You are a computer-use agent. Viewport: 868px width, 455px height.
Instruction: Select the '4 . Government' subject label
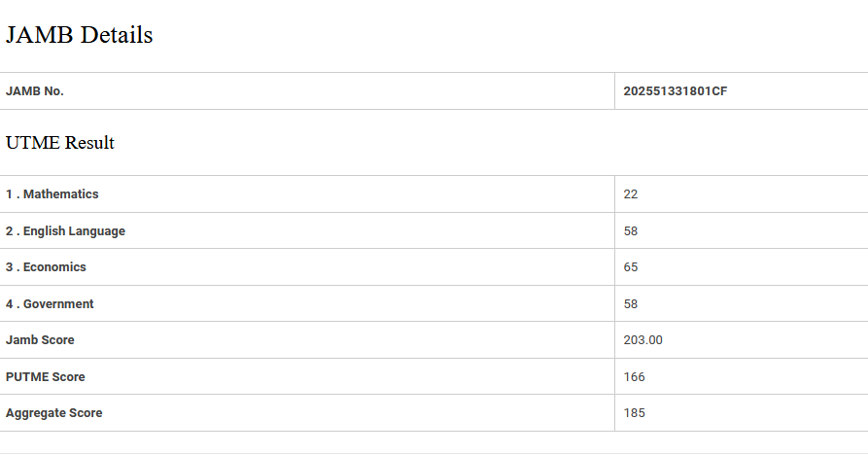click(x=50, y=304)
